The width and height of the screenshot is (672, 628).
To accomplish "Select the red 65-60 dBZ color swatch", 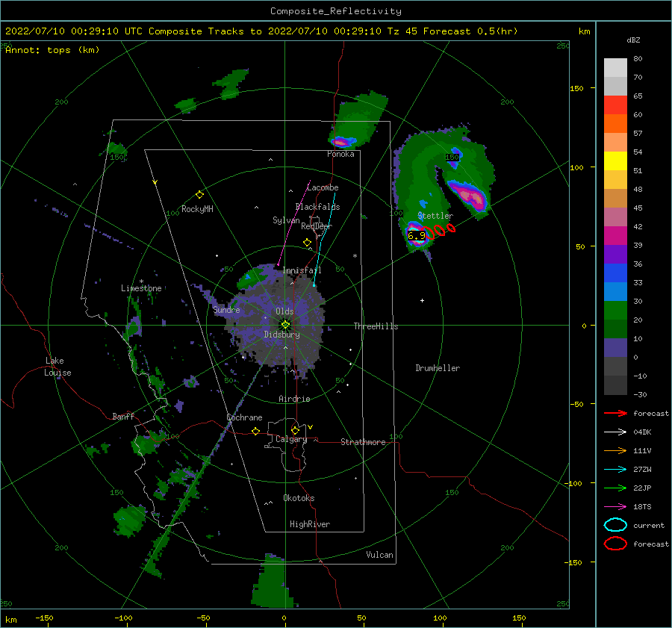I will [x=615, y=105].
